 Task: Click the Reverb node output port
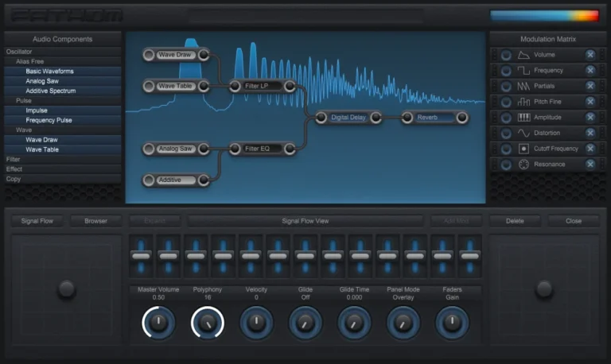coord(461,117)
